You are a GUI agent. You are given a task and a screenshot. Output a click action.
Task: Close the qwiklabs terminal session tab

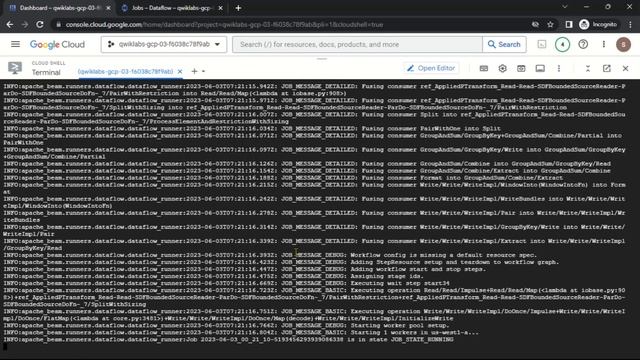180,71
